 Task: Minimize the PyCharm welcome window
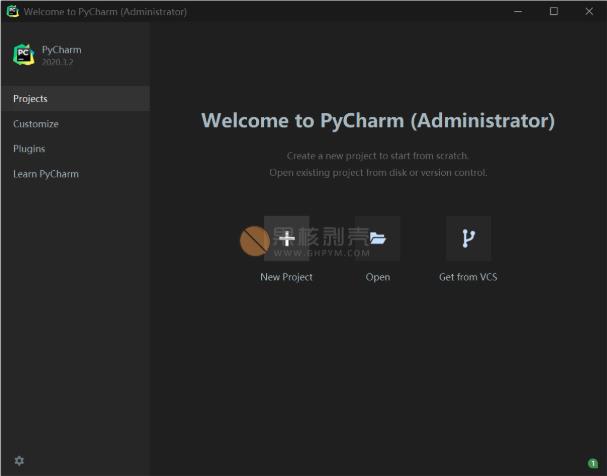pos(518,12)
